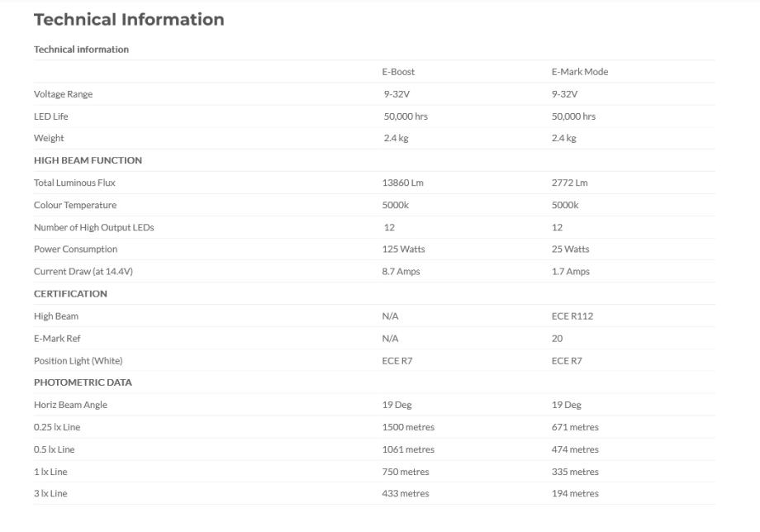
Task: Click the CERTIFICATION section header
Action: click(x=70, y=293)
